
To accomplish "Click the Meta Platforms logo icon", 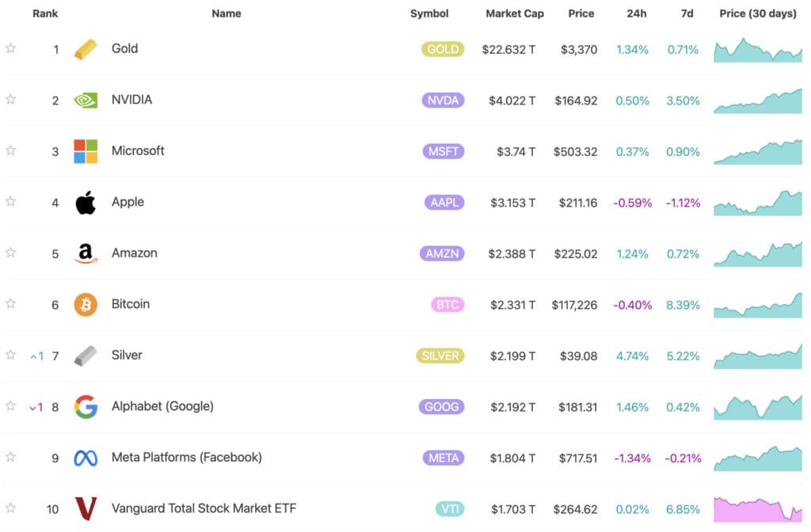I will 86,458.
